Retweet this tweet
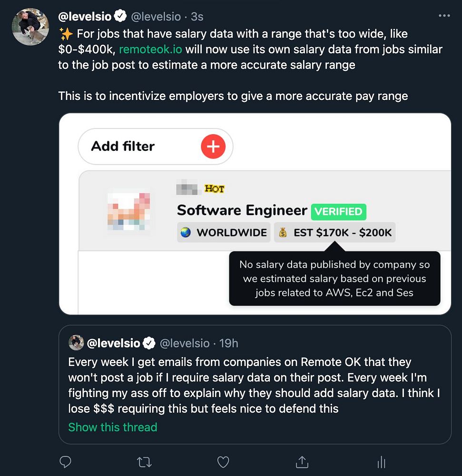 [x=144, y=462]
